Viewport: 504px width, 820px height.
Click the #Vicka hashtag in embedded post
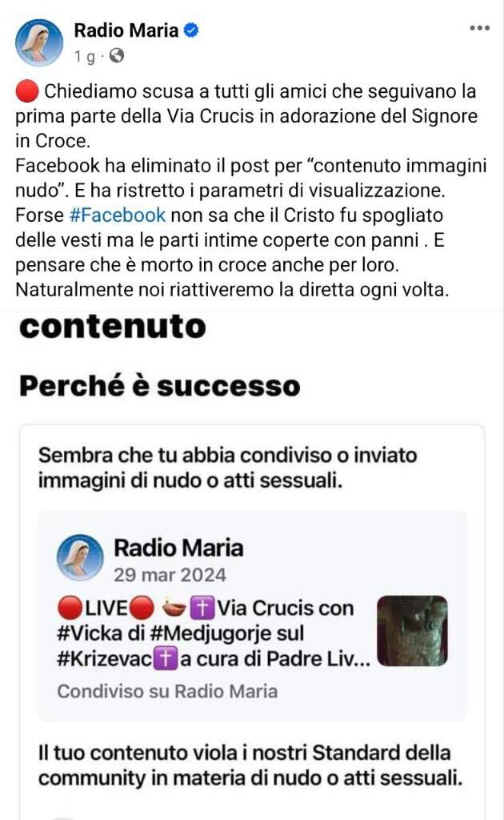(x=90, y=633)
